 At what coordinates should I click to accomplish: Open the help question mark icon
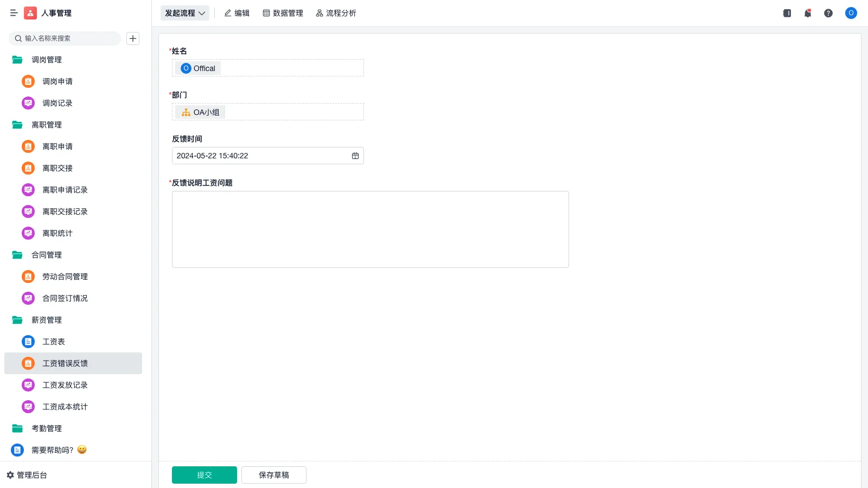coord(828,13)
